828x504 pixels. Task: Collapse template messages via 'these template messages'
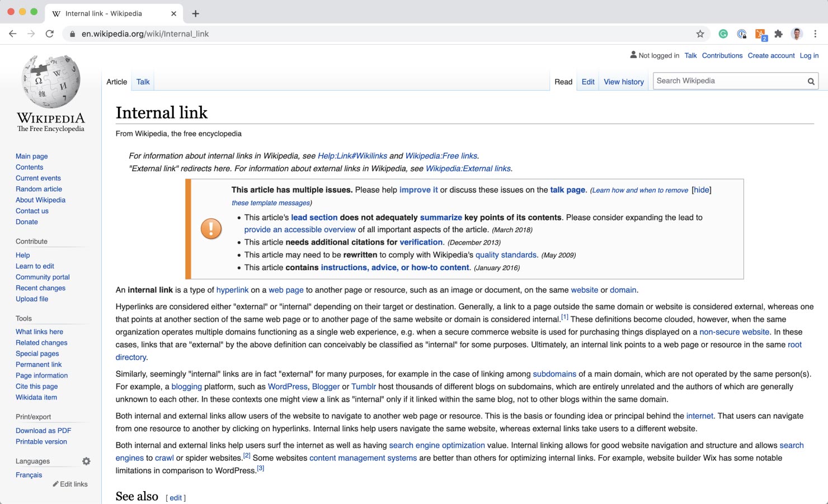[x=271, y=202]
